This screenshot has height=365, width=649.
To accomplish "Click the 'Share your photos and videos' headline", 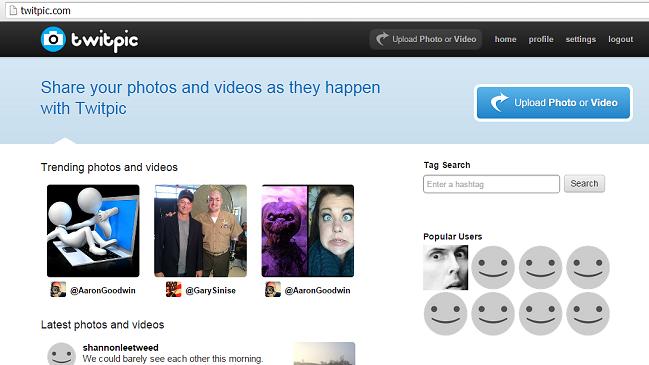I will pyautogui.click(x=210, y=98).
